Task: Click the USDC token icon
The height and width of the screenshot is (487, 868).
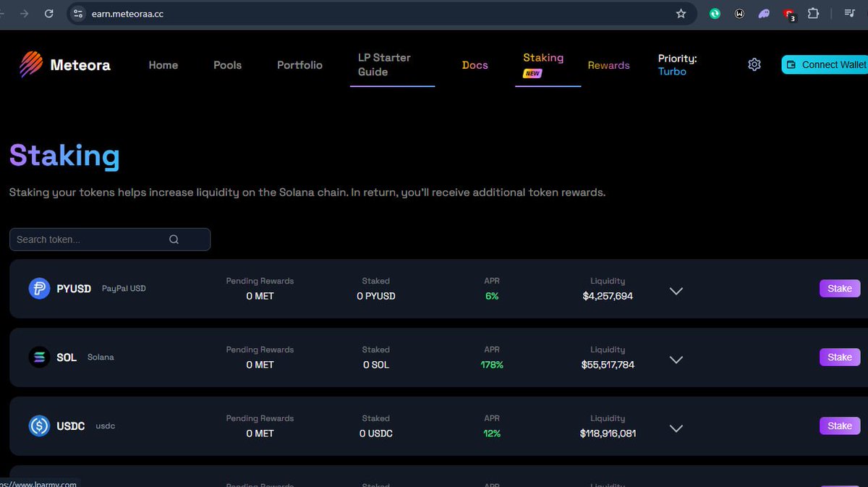Action: click(x=39, y=425)
